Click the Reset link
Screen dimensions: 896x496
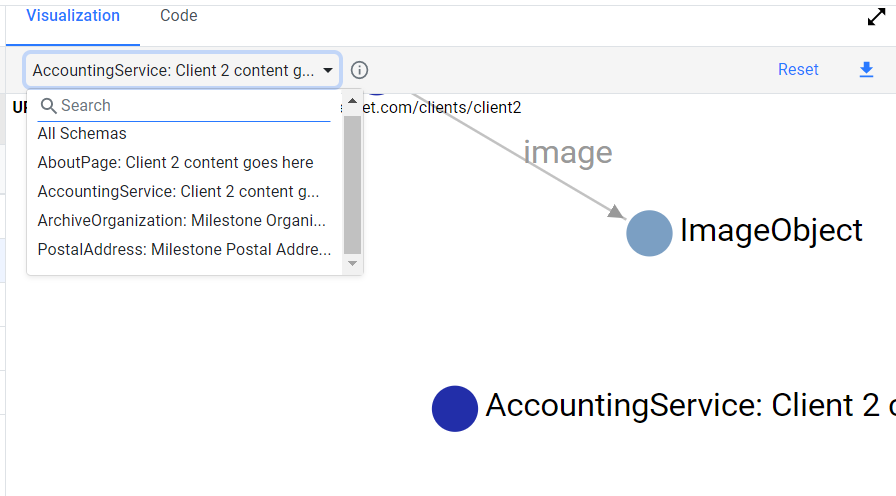pos(798,70)
